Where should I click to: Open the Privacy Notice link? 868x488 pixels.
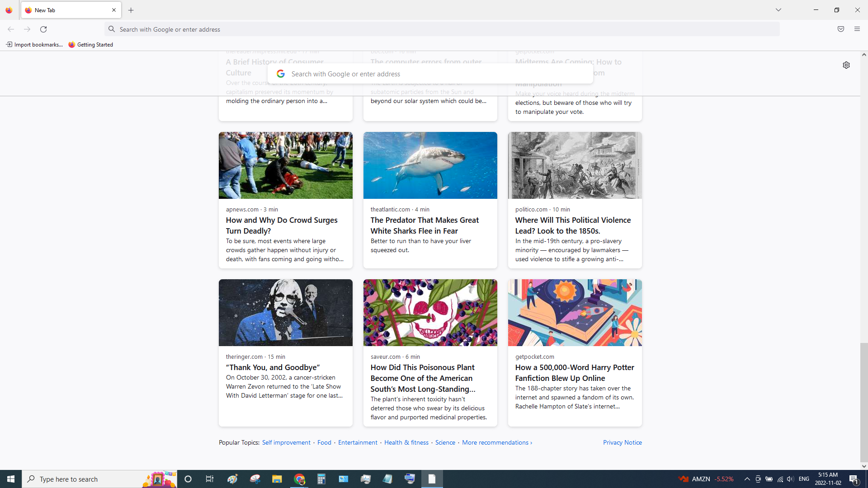[622, 442]
